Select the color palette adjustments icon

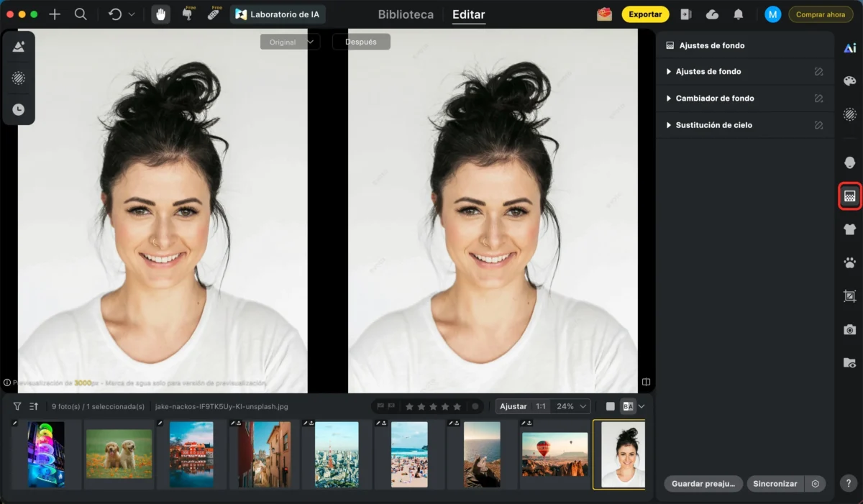coord(849,81)
